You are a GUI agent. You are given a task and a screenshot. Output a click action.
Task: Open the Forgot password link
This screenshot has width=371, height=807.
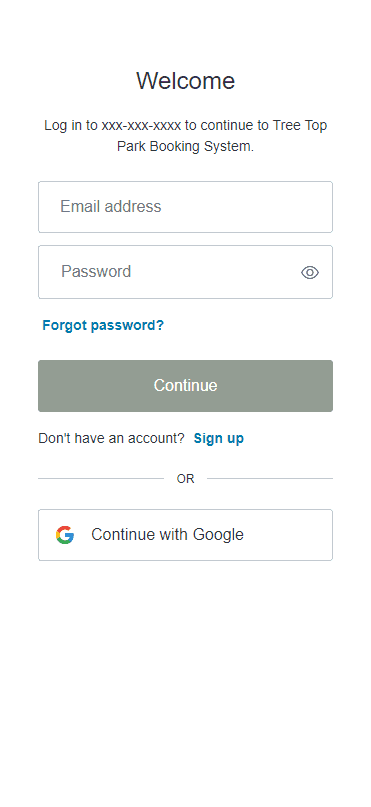[x=103, y=325]
